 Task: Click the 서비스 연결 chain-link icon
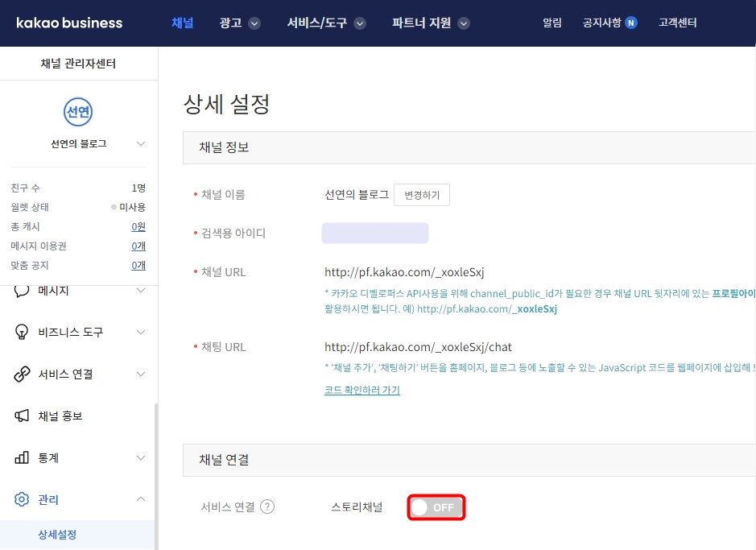pos(23,374)
